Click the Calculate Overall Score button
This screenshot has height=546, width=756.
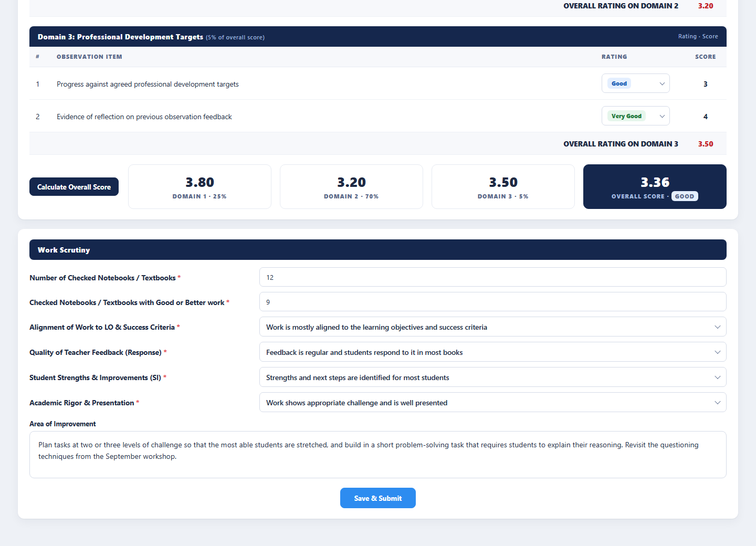[74, 187]
